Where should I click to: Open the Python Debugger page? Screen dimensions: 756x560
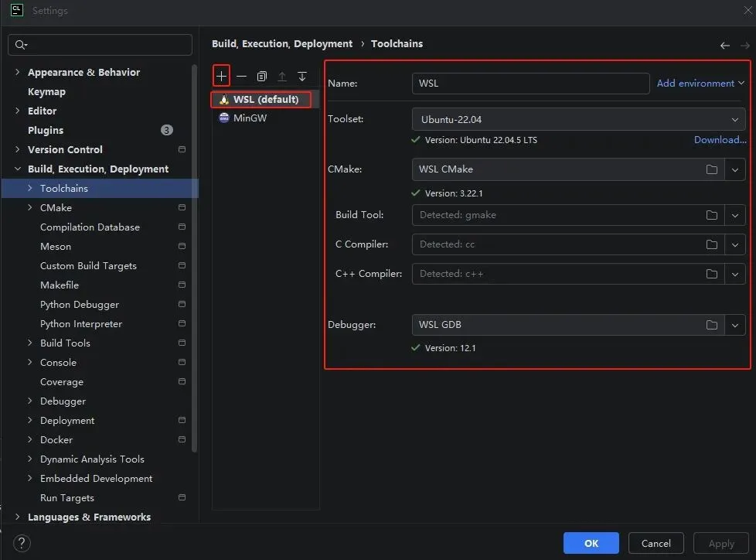[x=80, y=304]
